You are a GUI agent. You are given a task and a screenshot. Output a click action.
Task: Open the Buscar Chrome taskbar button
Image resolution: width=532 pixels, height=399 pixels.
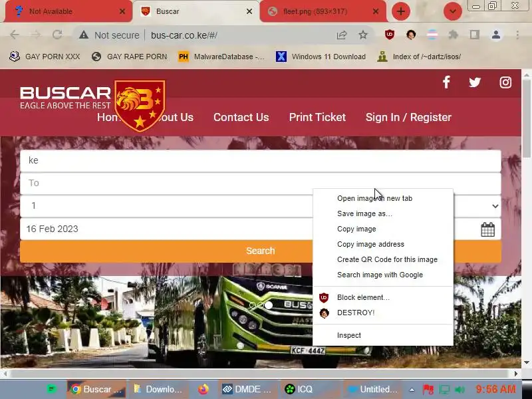(96, 390)
